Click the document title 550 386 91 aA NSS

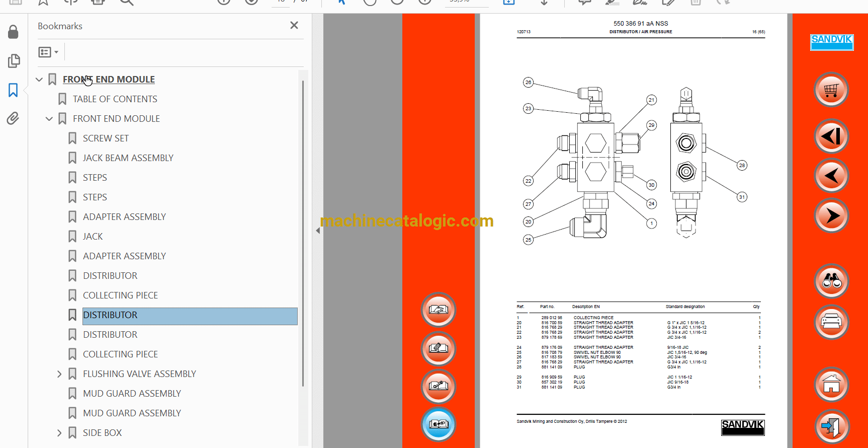641,24
